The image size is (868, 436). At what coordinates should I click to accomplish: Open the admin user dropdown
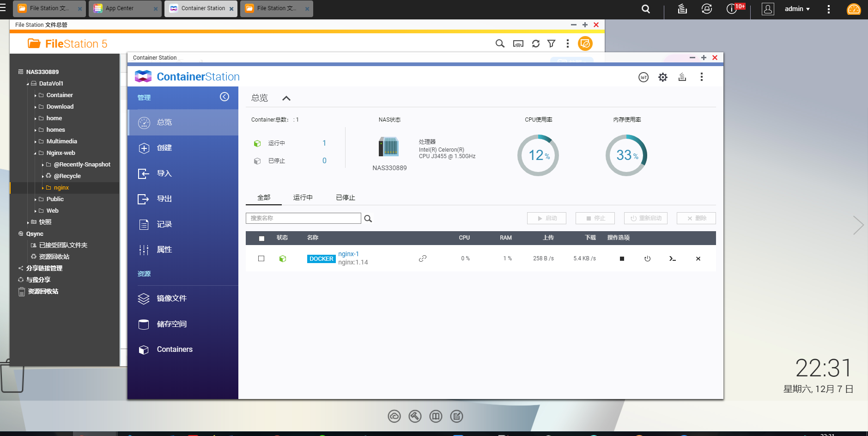797,8
